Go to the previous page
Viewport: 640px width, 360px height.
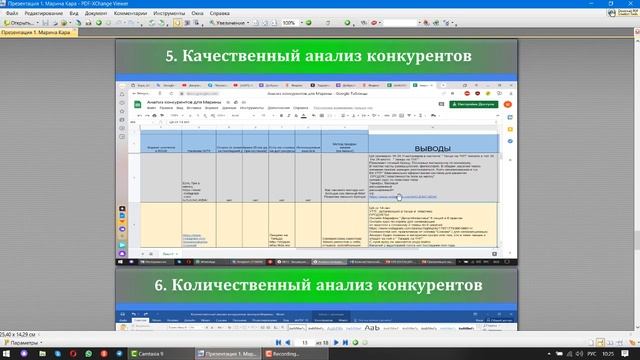[x=288, y=342]
